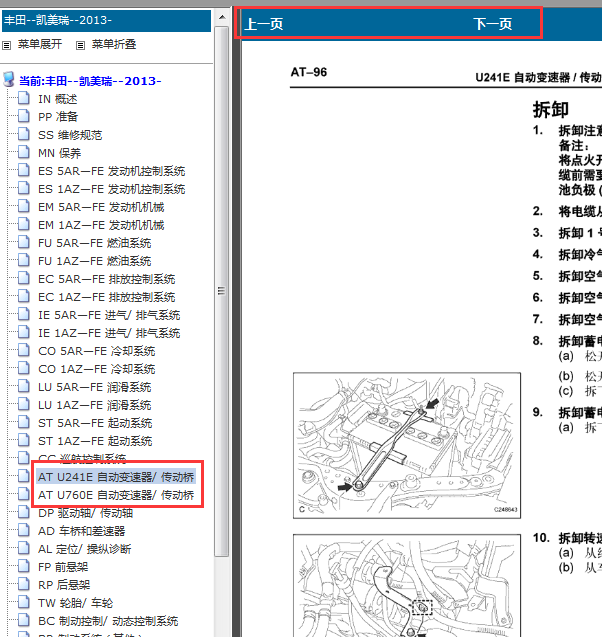This screenshot has width=602, height=637.
Task: Open CO 5AR—FE 冷却系统
Action: point(97,351)
